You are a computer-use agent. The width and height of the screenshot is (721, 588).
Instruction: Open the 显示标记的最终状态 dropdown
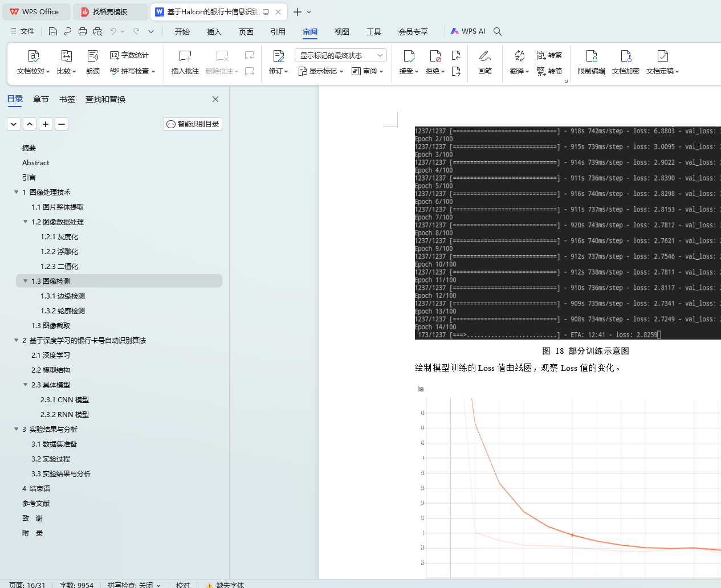(x=341, y=55)
